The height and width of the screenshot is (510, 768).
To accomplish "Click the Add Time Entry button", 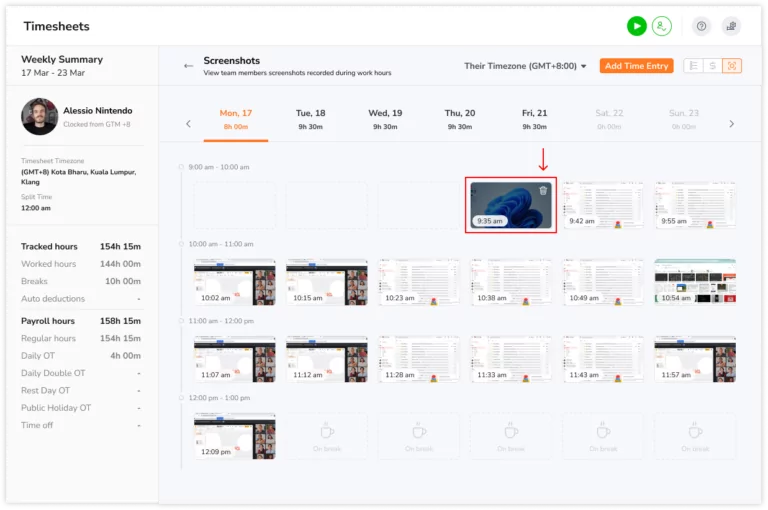I will tap(636, 66).
